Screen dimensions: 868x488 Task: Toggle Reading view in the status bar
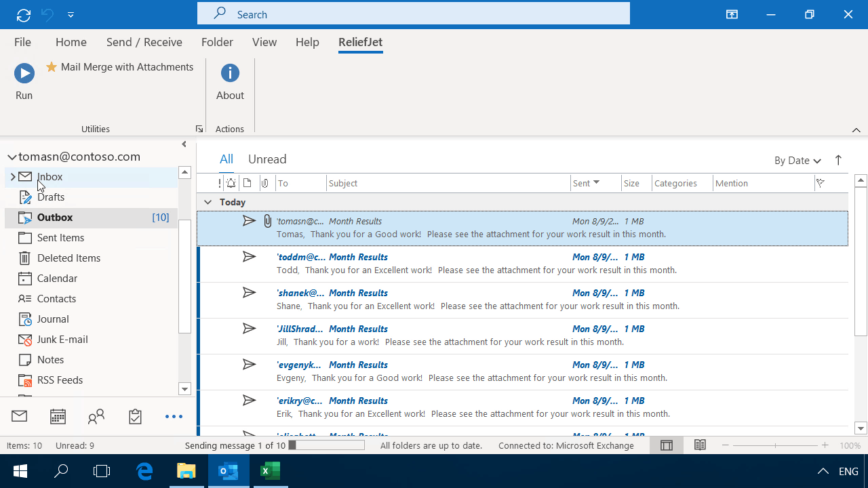coord(700,445)
